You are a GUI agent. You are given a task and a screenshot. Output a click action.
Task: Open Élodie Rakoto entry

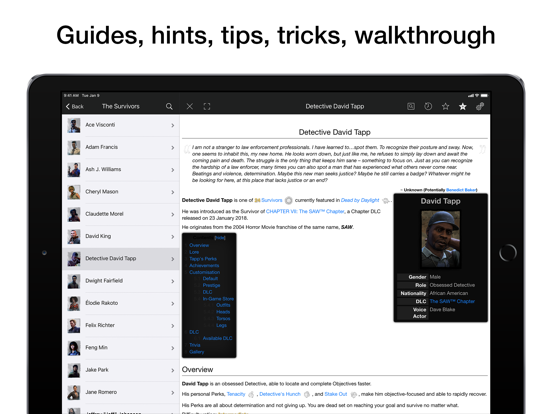(121, 303)
